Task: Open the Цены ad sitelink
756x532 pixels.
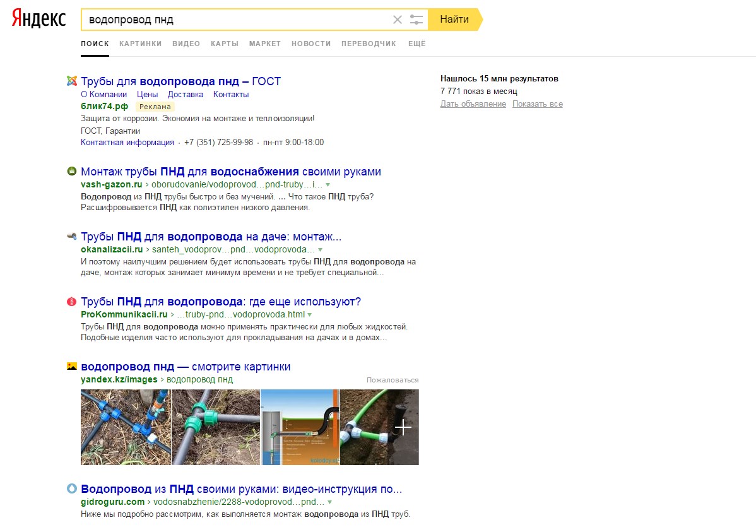Action: pos(147,95)
